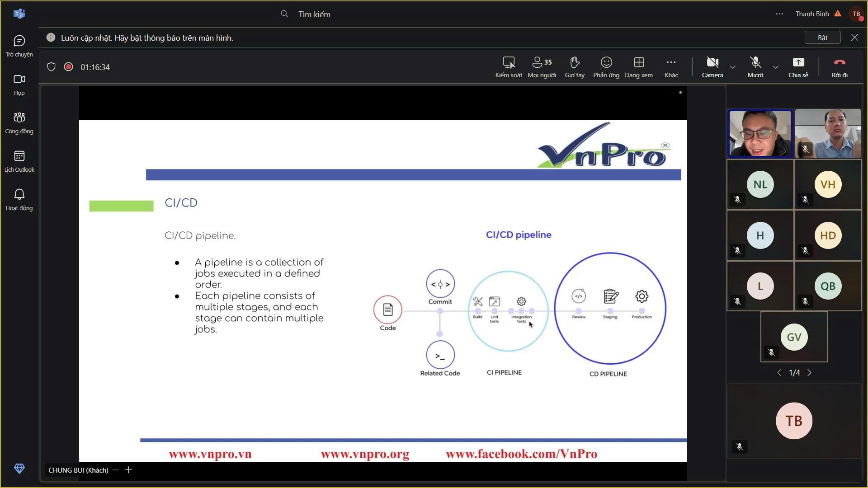This screenshot has width=868, height=488.
Task: Open Lịch Outlook calendar icon
Action: coord(19,156)
